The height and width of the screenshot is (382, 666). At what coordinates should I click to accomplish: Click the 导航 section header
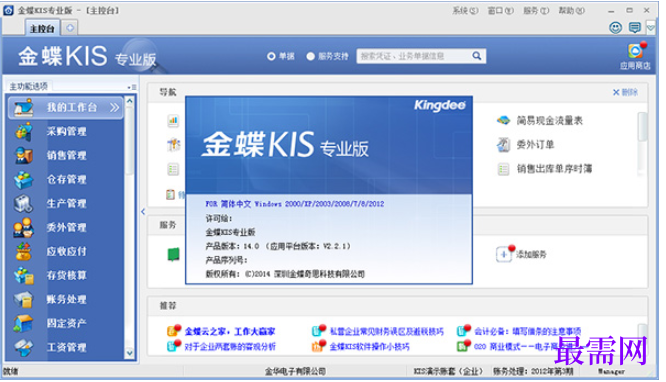coord(168,92)
